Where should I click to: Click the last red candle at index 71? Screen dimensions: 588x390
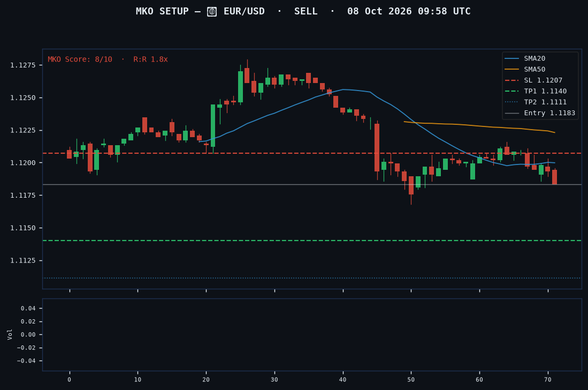pyautogui.click(x=555, y=177)
